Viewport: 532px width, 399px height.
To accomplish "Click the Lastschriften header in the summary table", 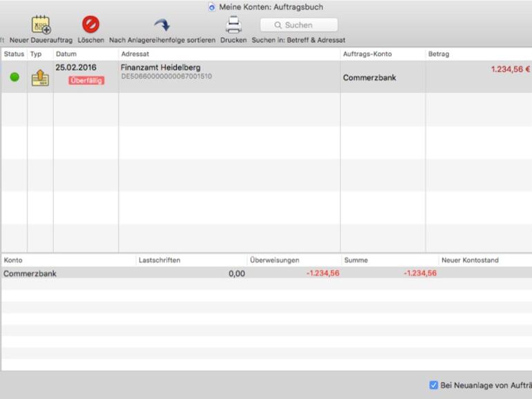I will pos(191,260).
